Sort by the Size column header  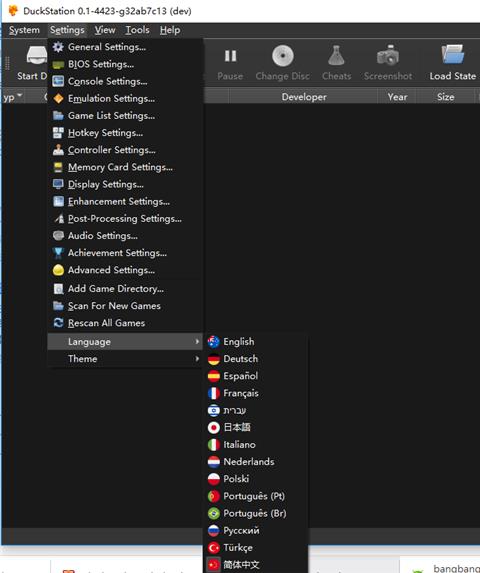[x=446, y=97]
